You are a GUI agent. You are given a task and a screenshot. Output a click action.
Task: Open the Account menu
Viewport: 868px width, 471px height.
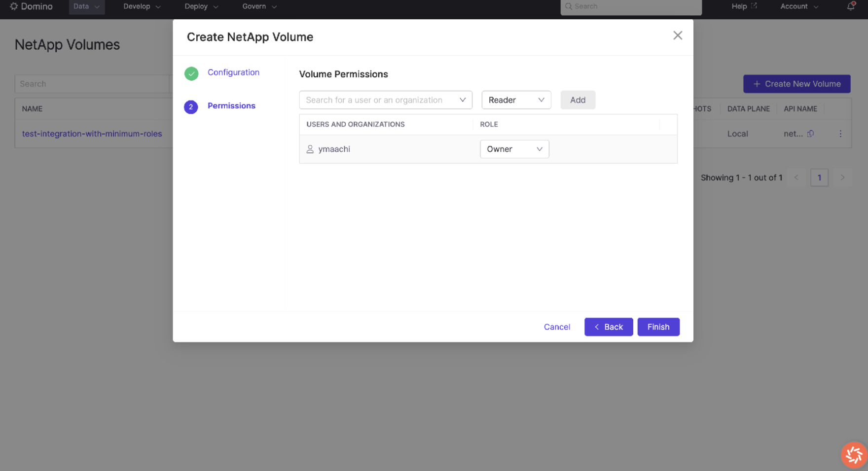click(x=799, y=6)
